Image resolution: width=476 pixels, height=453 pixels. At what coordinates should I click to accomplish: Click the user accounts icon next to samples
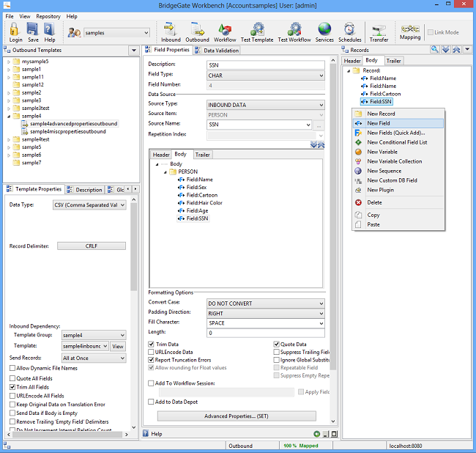tap(74, 32)
